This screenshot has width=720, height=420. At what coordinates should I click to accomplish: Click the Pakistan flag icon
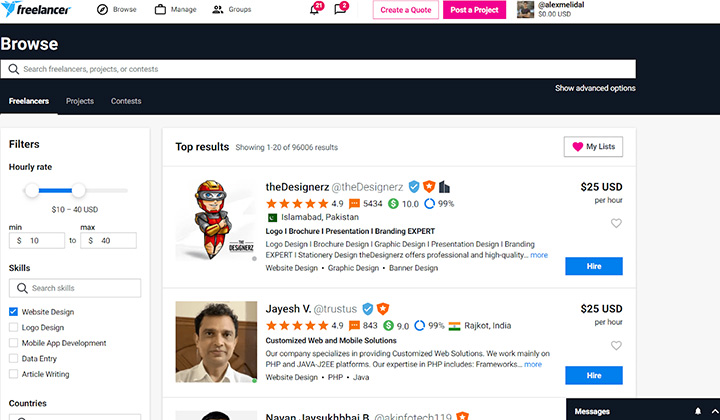pyautogui.click(x=272, y=217)
